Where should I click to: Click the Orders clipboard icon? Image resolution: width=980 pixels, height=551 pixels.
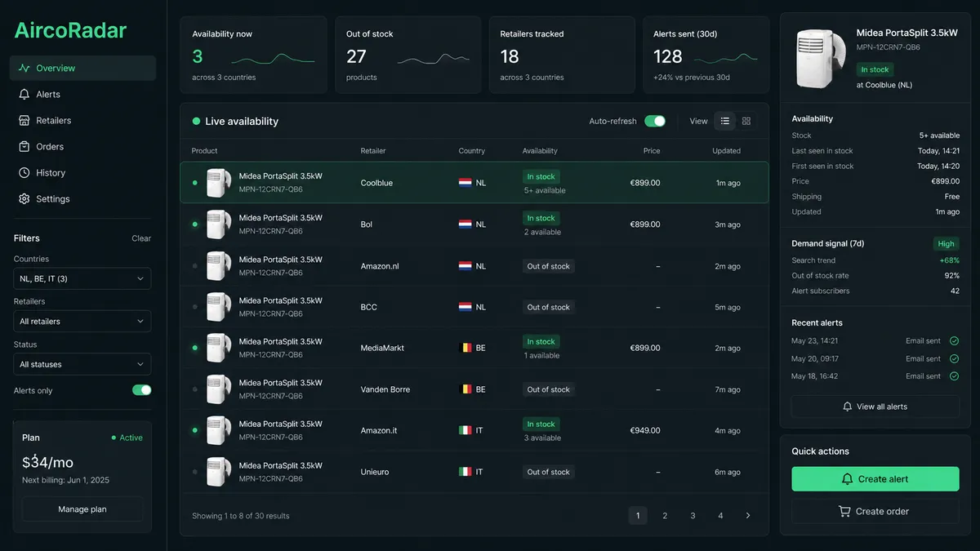click(x=24, y=146)
